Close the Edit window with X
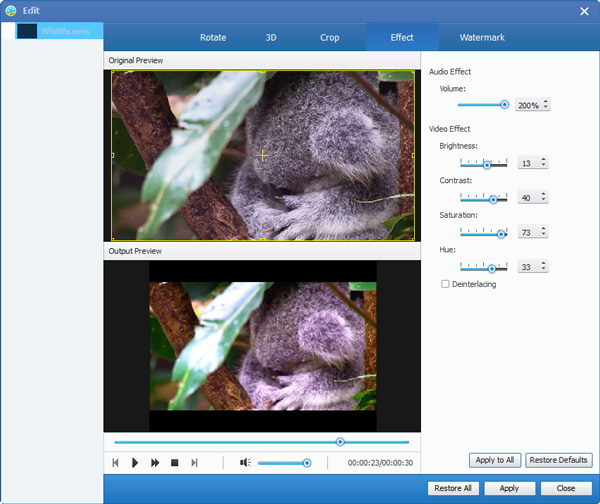The height and width of the screenshot is (504, 600). pos(584,11)
